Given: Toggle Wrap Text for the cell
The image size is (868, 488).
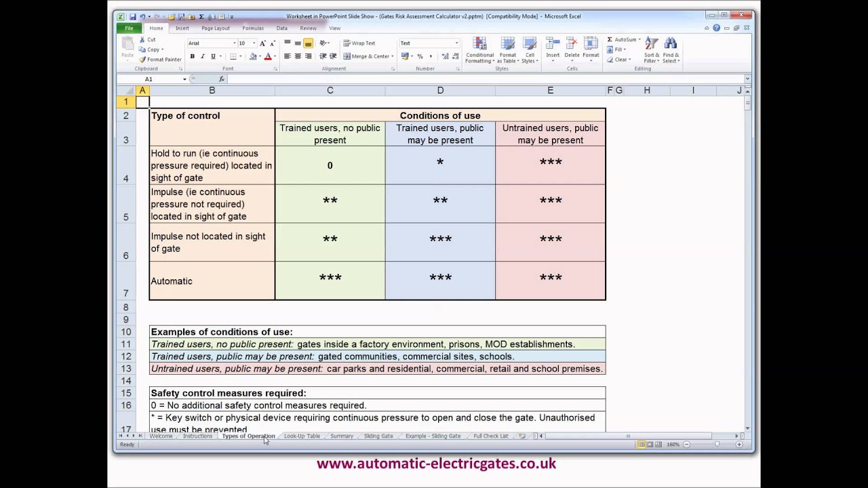Looking at the screenshot, I should pyautogui.click(x=359, y=43).
